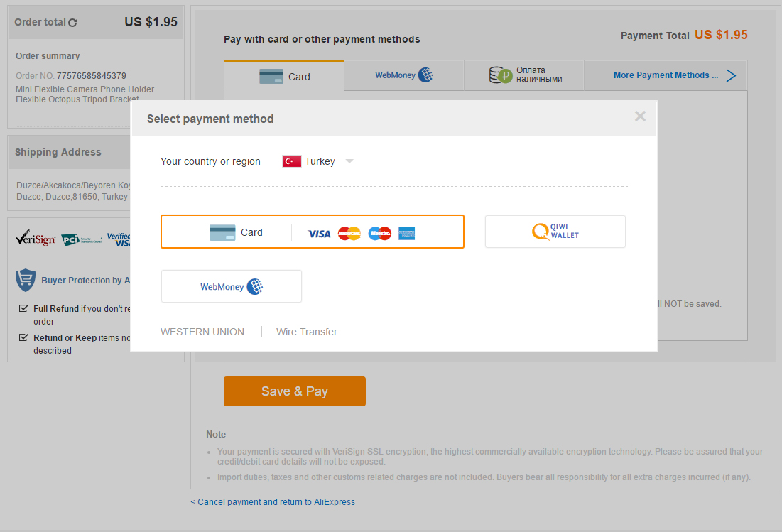Close the Select payment method dialog
The height and width of the screenshot is (532, 782).
coord(640,116)
